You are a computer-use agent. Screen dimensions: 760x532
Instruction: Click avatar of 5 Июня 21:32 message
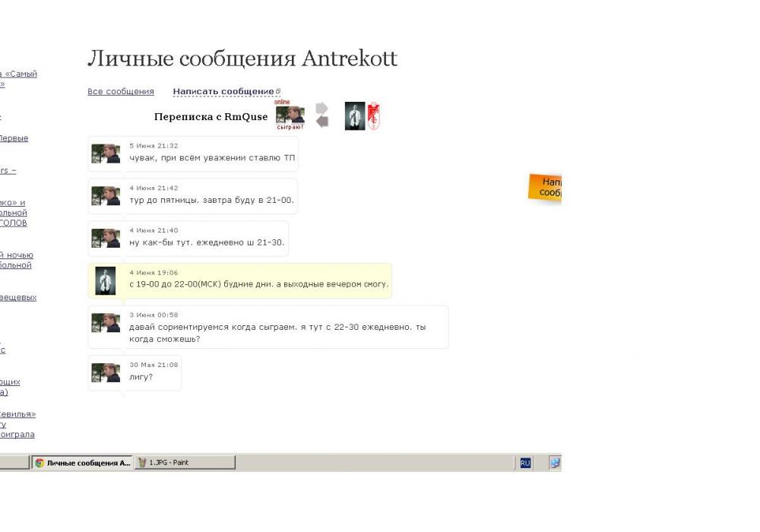[x=106, y=154]
